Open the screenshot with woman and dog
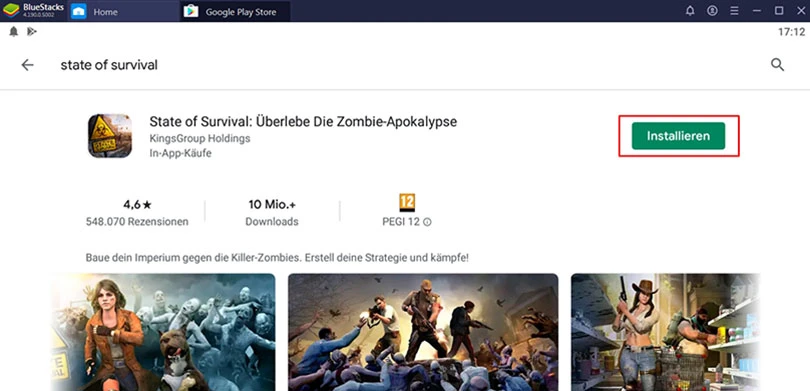810x391 pixels. [x=163, y=332]
